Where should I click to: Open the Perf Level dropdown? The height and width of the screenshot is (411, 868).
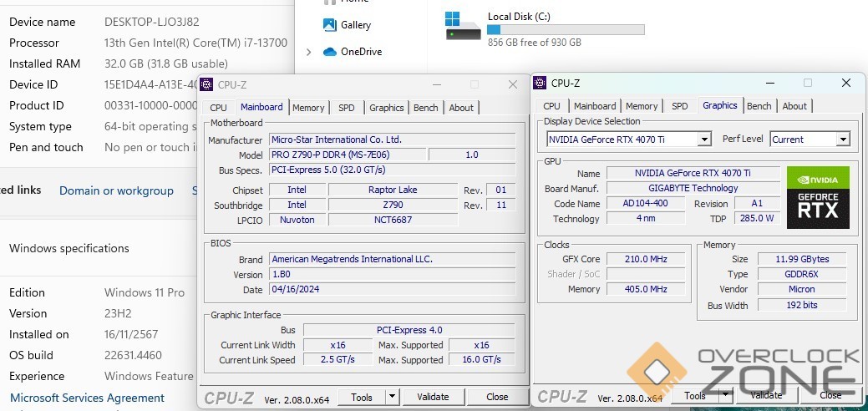(842, 140)
